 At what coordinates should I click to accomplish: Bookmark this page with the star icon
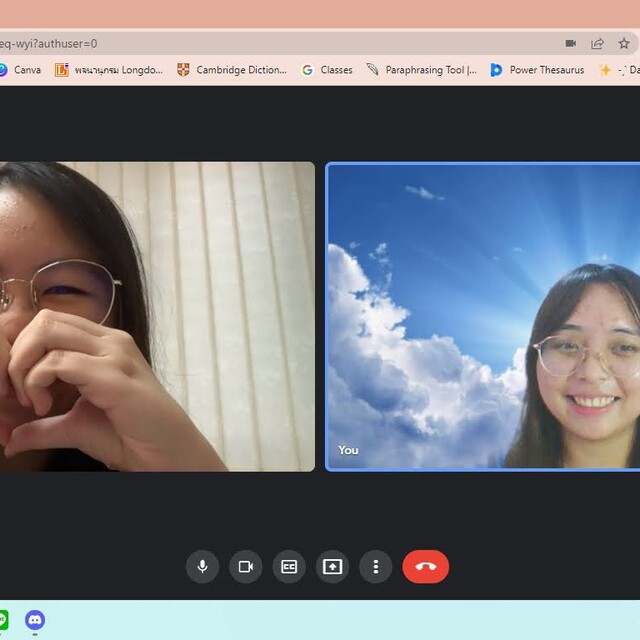[624, 44]
